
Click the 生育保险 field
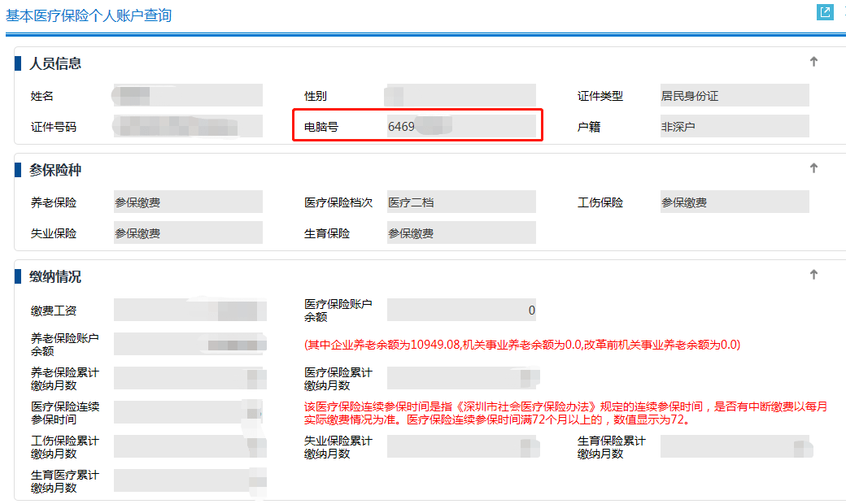(x=460, y=232)
